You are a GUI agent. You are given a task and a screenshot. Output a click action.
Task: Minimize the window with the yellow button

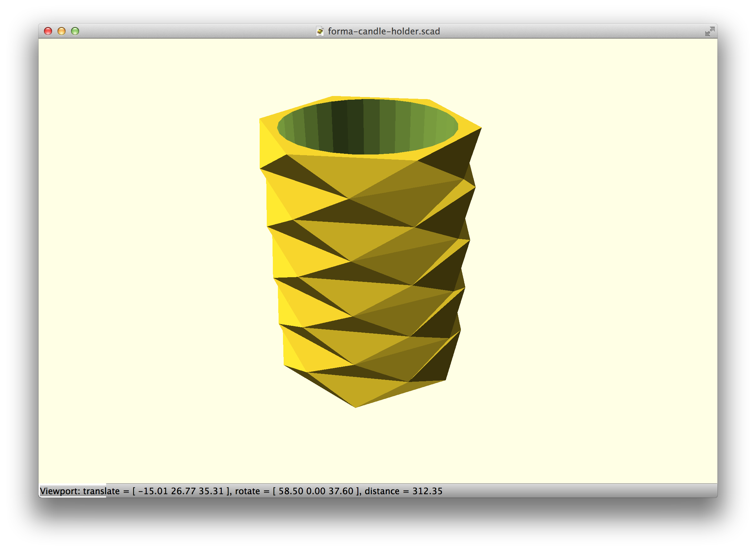click(x=62, y=31)
